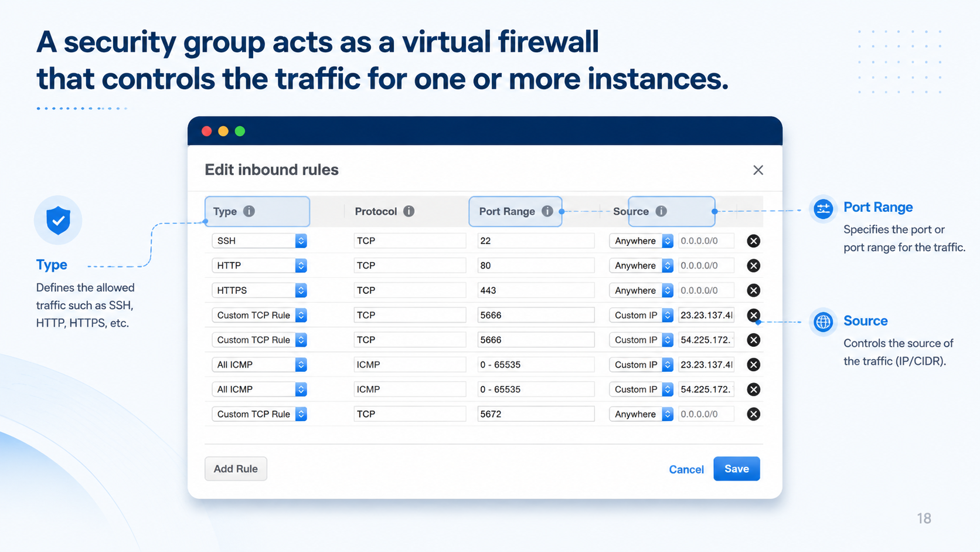Click the 23.23.137 IP field in Custom TCP row
This screenshot has height=552, width=980.
[706, 315]
